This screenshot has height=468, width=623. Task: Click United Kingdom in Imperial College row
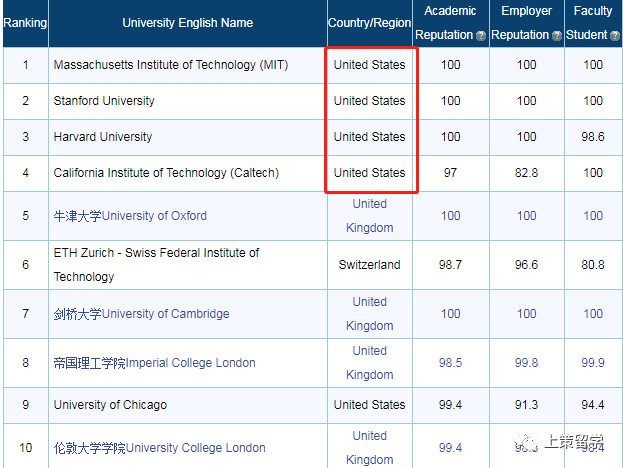coord(370,363)
